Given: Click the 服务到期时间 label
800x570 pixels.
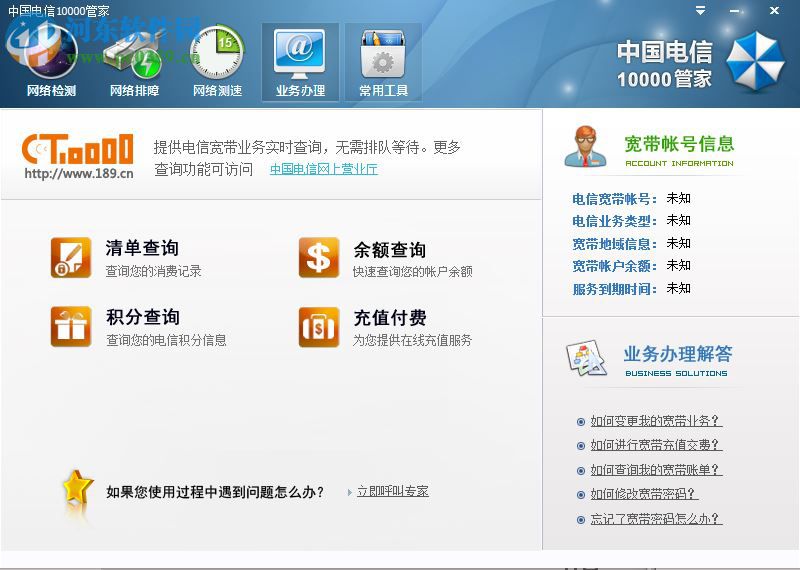Looking at the screenshot, I should click(x=614, y=289).
